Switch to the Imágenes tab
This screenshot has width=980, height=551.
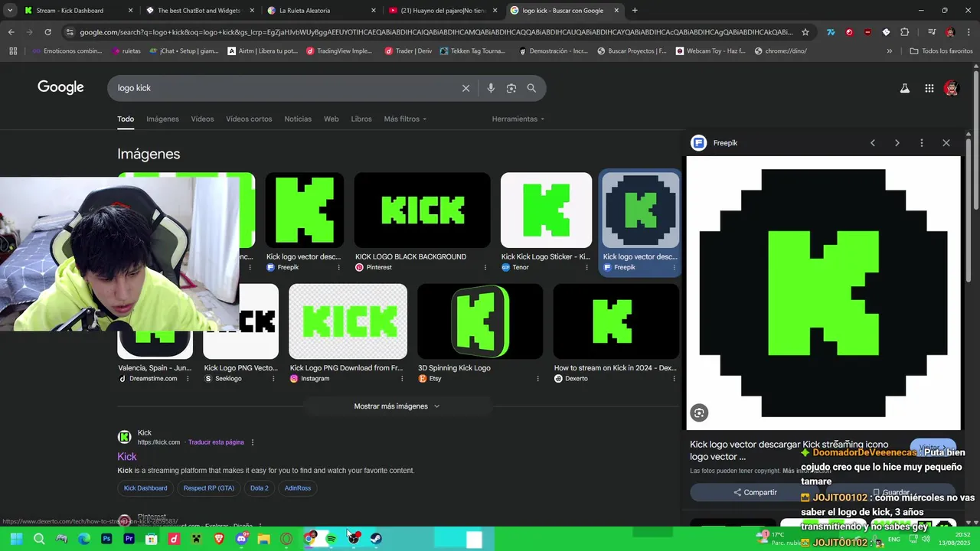pos(162,119)
